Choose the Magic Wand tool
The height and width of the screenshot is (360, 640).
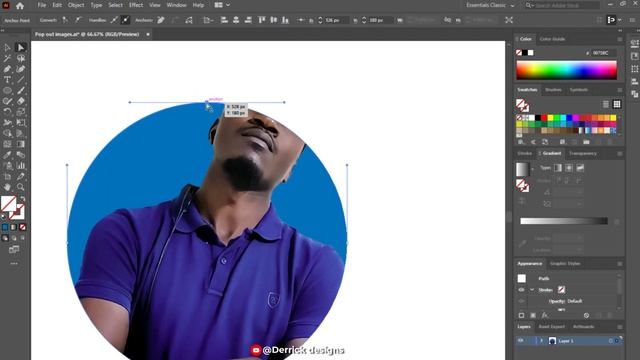[7, 58]
